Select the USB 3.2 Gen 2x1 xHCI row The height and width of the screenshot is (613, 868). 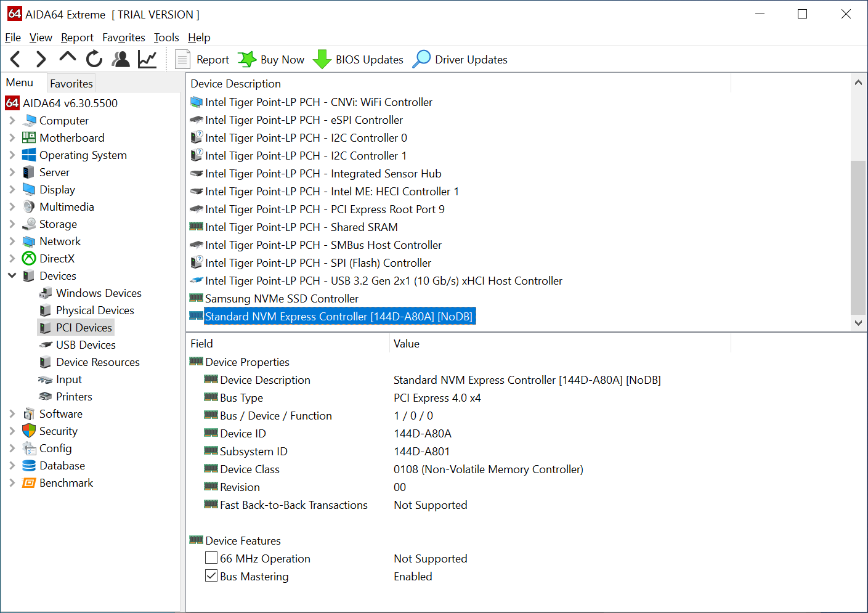point(384,281)
